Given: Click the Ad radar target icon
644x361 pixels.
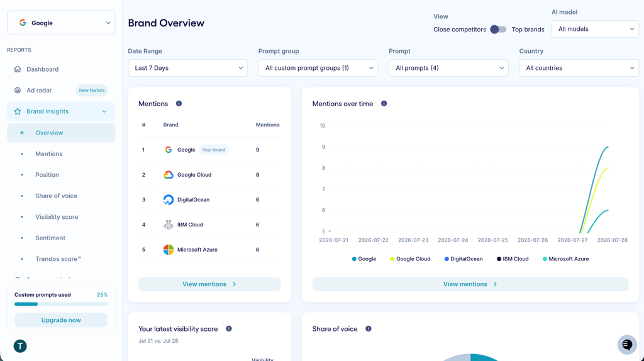Looking at the screenshot, I should (17, 91).
